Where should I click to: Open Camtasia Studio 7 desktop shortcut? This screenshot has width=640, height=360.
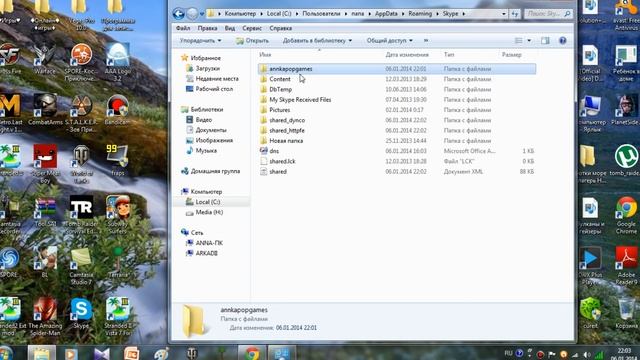click(x=81, y=266)
